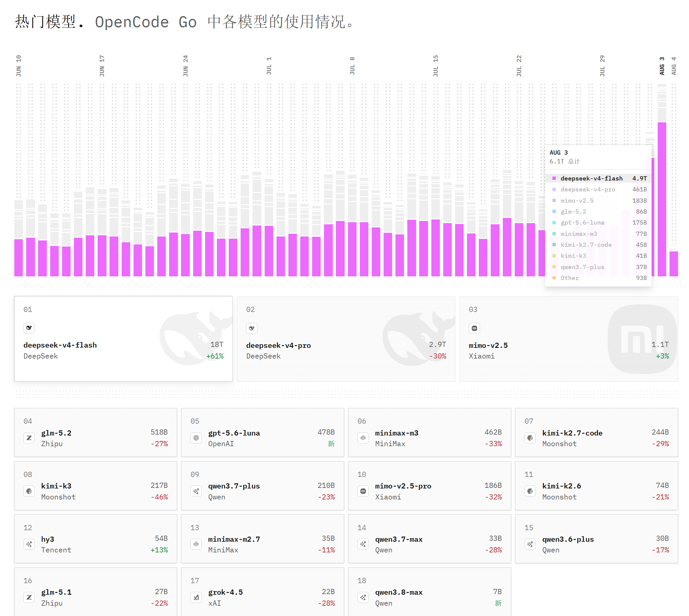Screen dimensions: 689x616
Task: Click the +13% change for hy3
Action: pos(159,550)
